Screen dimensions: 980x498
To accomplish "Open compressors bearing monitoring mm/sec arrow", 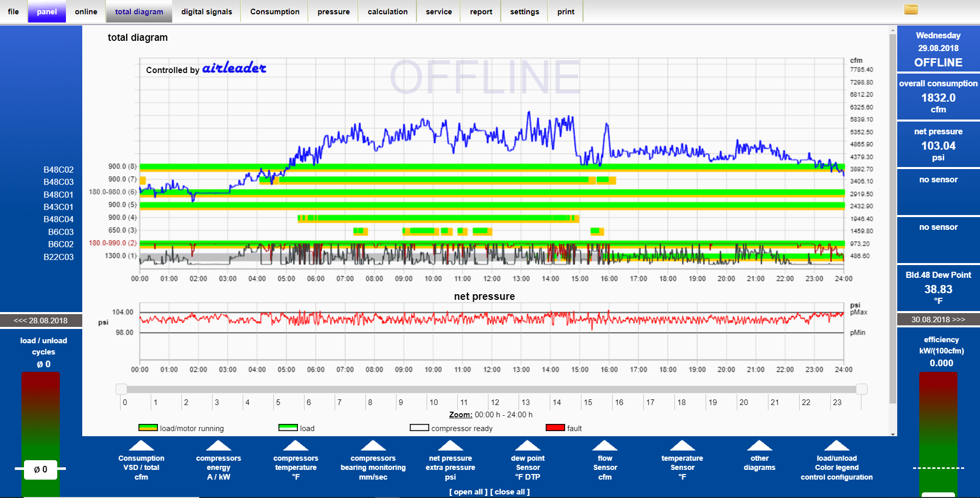I will [373, 445].
